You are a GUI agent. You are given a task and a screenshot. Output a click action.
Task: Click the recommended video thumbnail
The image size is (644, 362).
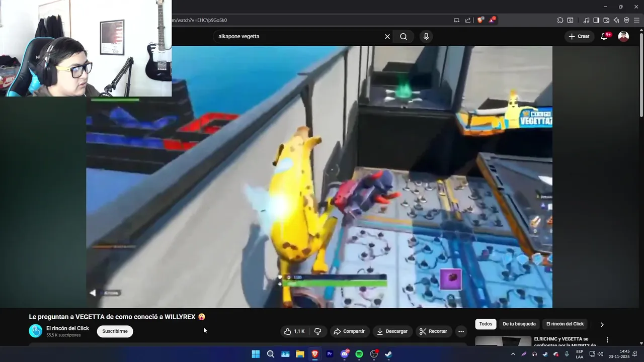tap(503, 341)
